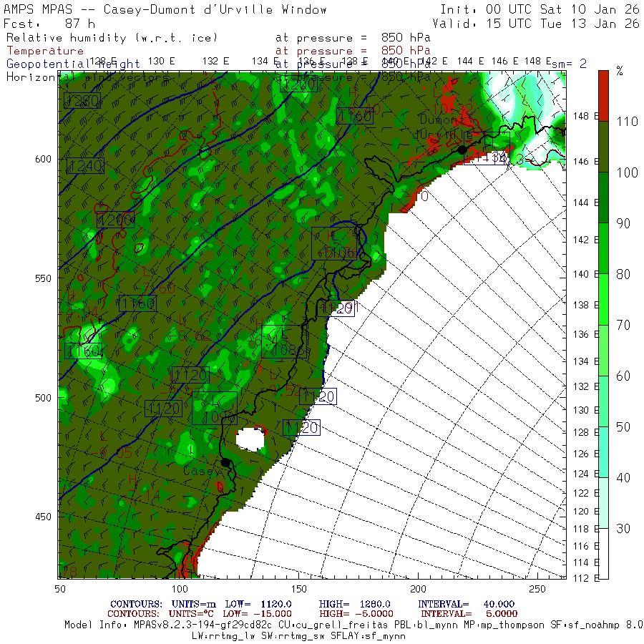Select the green 80–90% color bar segment
Image resolution: width=644 pixels, height=644 pixels.
coord(603,248)
